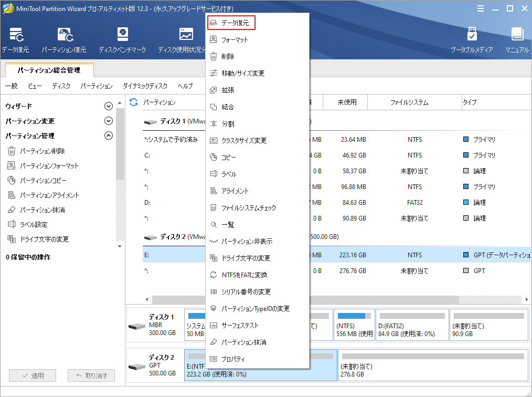Select 移動/サイズ変更 context menu entry

(258, 74)
